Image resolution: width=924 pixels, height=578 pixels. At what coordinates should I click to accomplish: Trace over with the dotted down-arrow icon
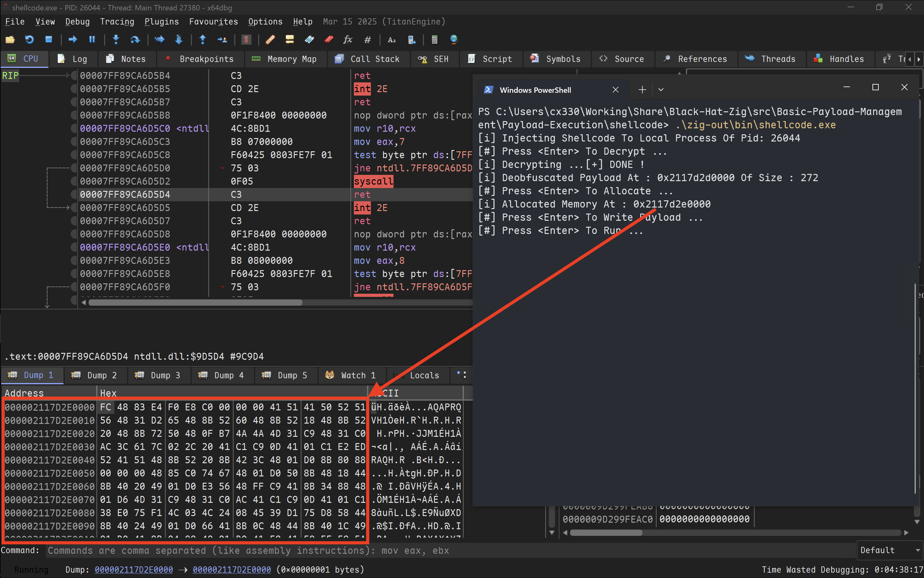click(179, 39)
